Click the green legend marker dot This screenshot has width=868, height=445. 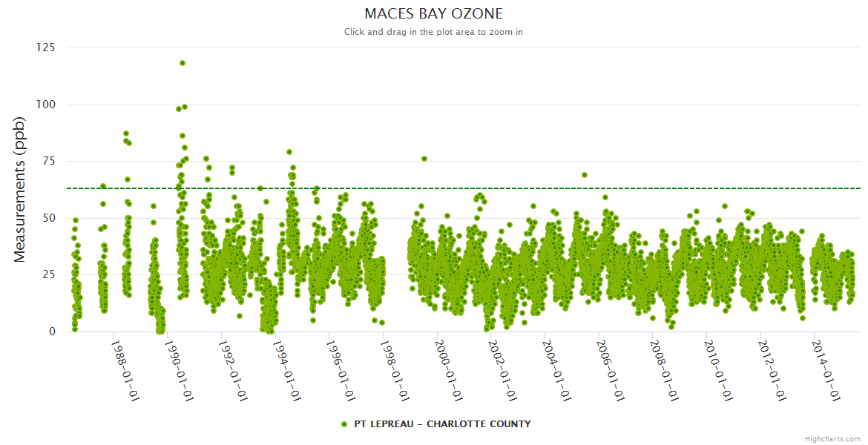point(343,424)
